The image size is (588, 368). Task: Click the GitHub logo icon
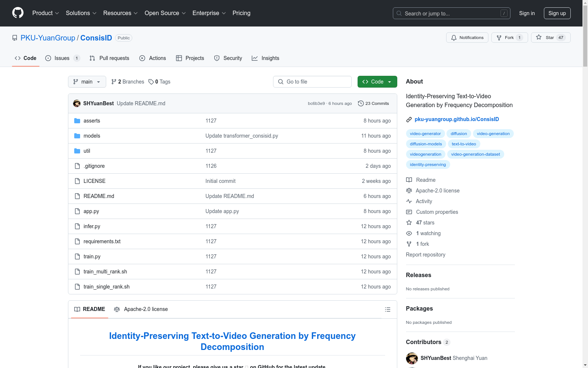tap(18, 13)
